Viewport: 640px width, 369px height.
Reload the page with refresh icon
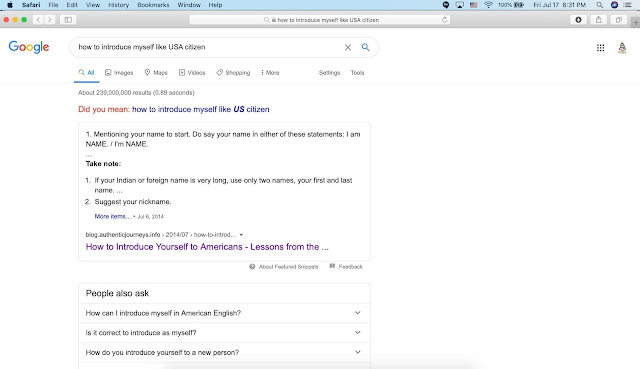[x=444, y=20]
